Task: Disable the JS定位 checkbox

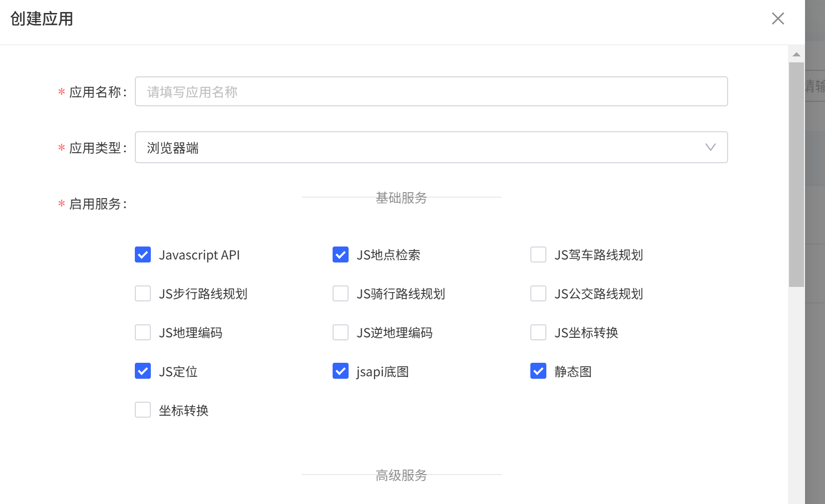Action: pyautogui.click(x=143, y=371)
